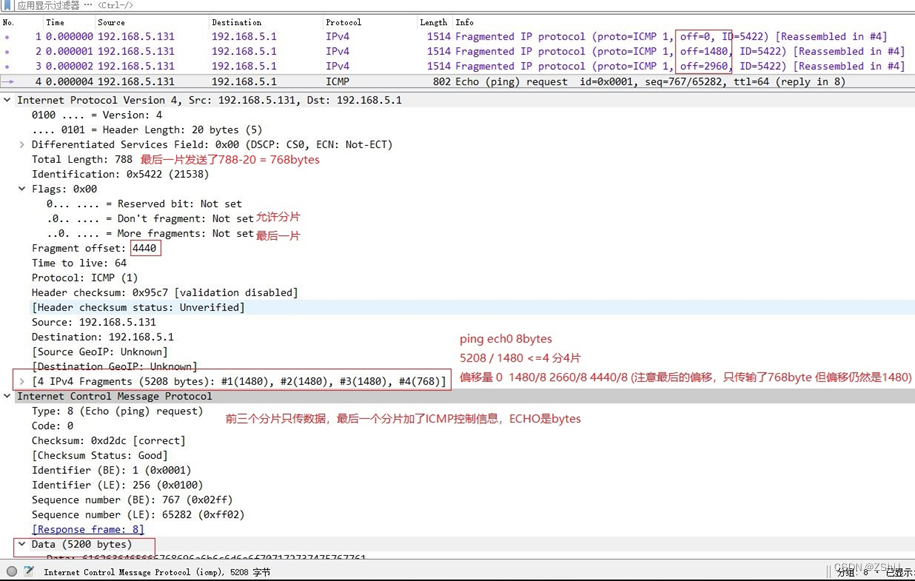Select the Source: 192.168.5.131 detail row

pos(94,322)
